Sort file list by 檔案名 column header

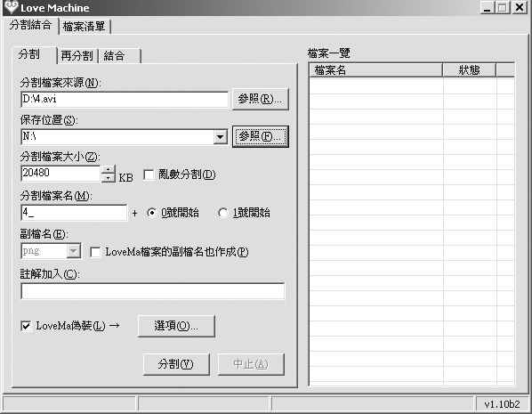tap(376, 70)
